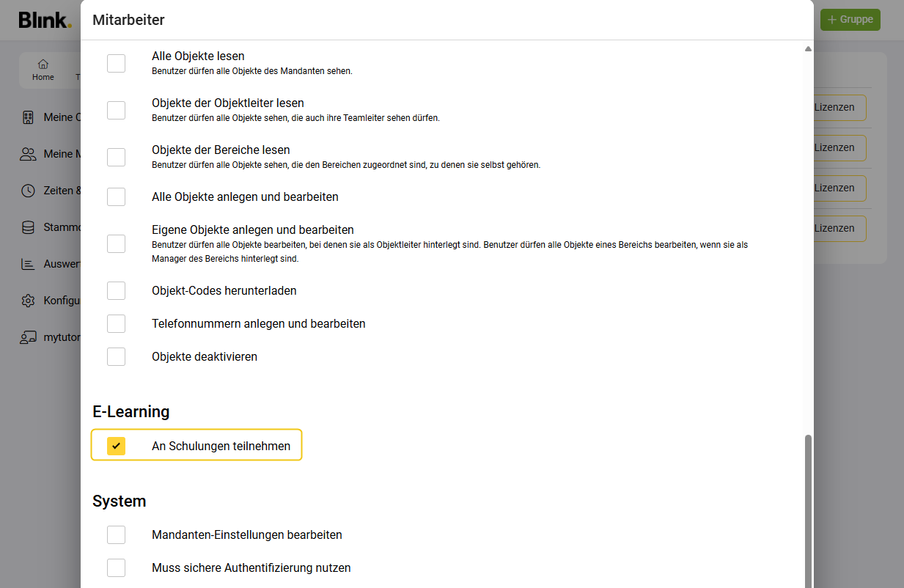
Task: Click the green Gruppe button
Action: [x=850, y=20]
